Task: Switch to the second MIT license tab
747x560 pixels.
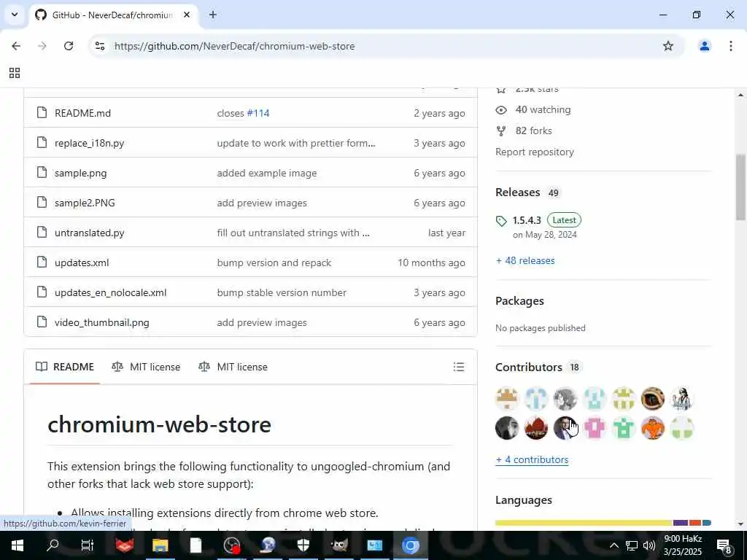Action: (x=233, y=367)
